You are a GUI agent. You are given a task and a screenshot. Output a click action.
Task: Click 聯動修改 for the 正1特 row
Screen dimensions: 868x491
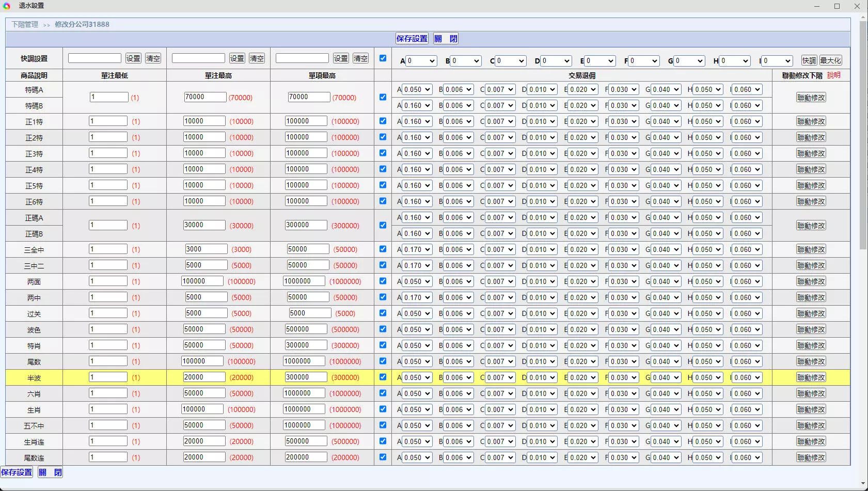tap(811, 122)
